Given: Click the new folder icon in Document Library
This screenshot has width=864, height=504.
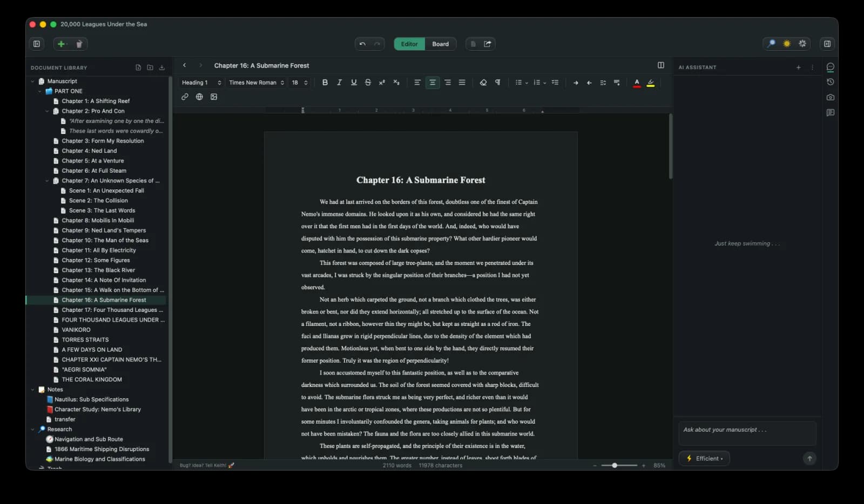Looking at the screenshot, I should coord(150,67).
